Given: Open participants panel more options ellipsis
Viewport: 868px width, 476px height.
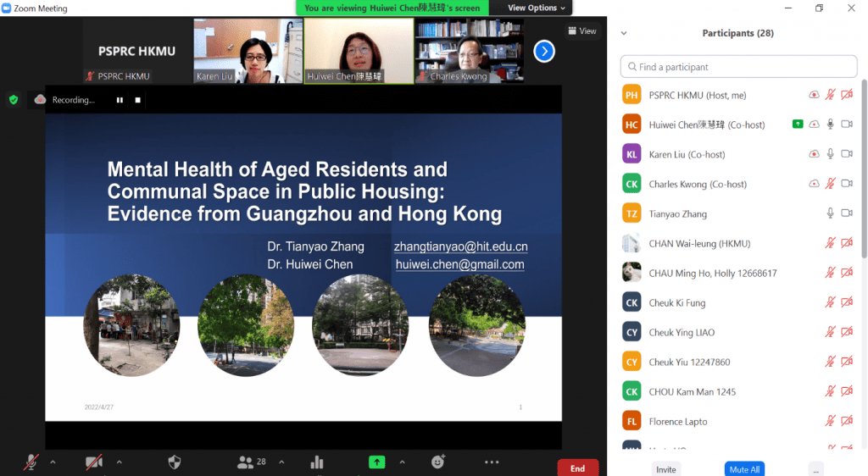Looking at the screenshot, I should 816,469.
